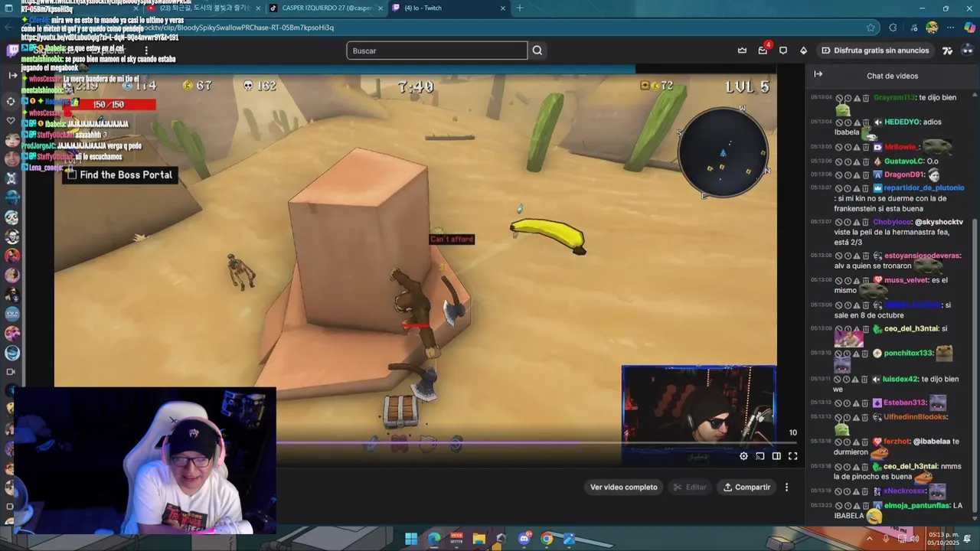Open File Explorer from the taskbar
980x551 pixels.
[x=479, y=539]
